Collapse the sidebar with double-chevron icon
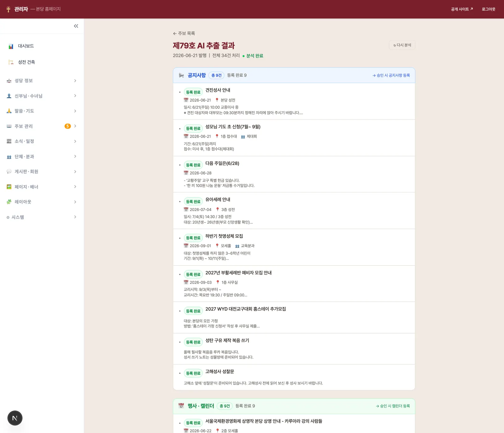The height and width of the screenshot is (433, 504). [76, 26]
